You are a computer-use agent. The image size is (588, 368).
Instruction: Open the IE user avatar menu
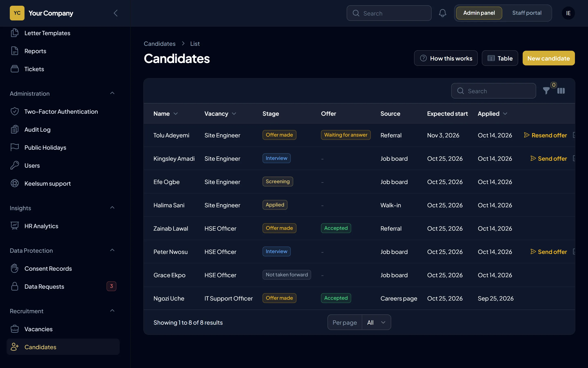click(568, 13)
